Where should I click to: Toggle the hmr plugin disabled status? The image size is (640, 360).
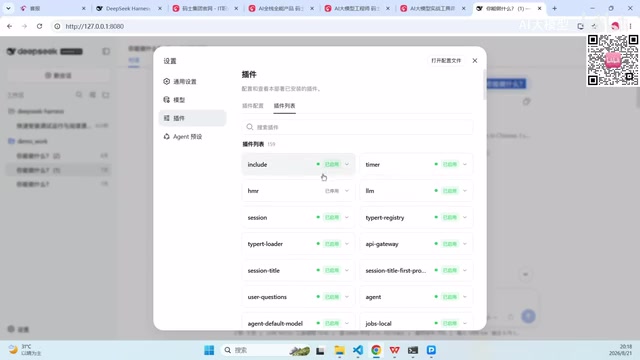[x=332, y=191]
